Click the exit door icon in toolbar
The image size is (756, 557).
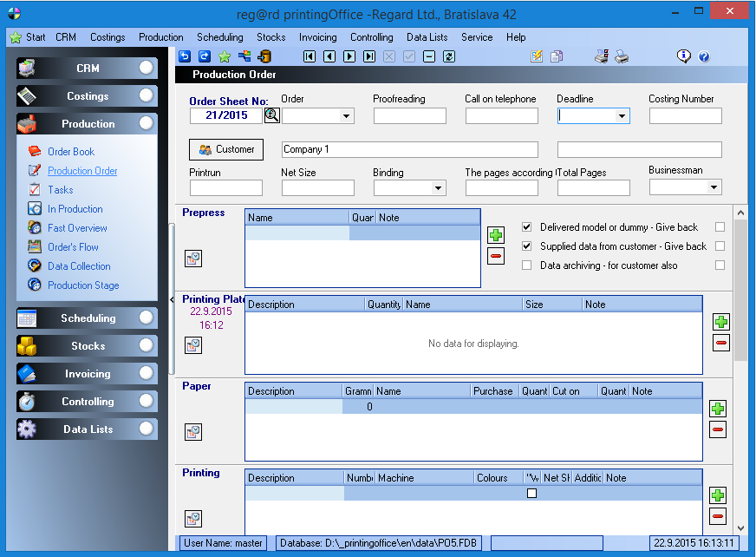click(x=264, y=56)
